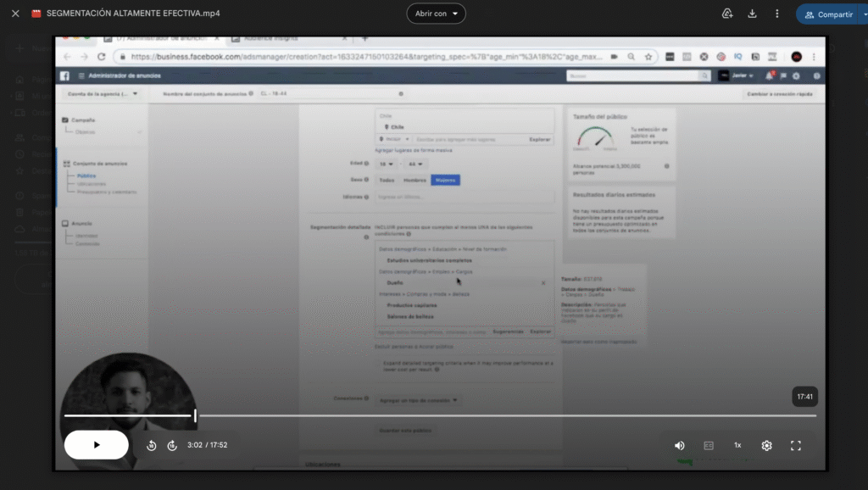Open the Abrir con dropdown

point(436,14)
